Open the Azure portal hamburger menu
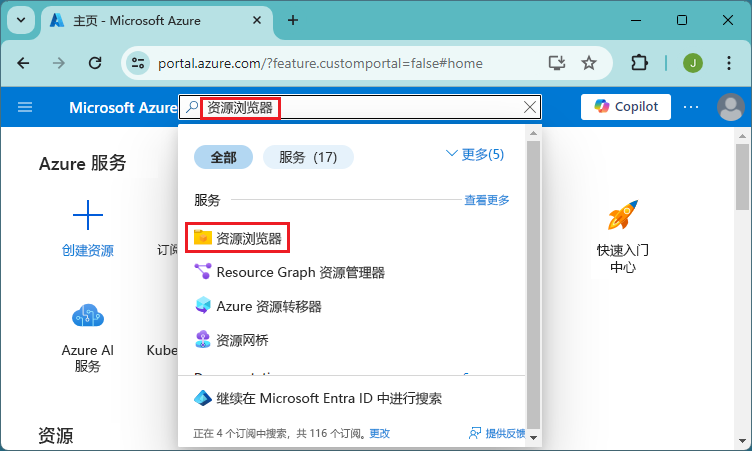Screen dimensions: 752x451 point(25,107)
